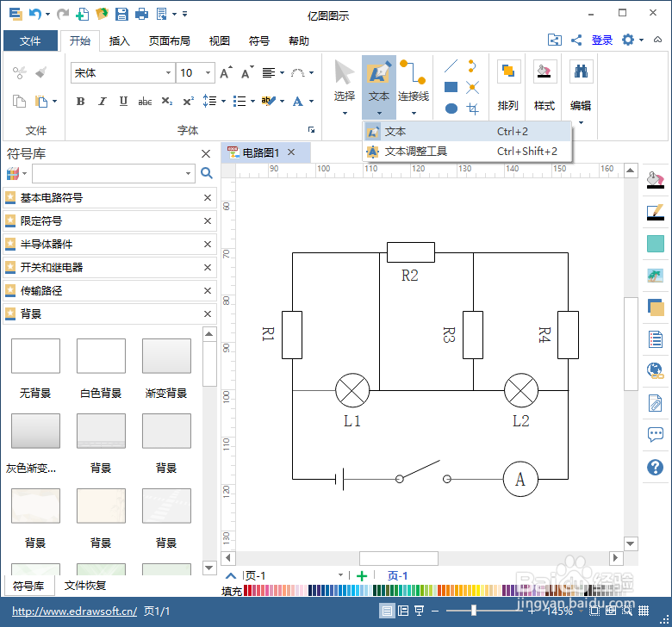The width and height of the screenshot is (672, 627).
Task: Select the 渐变背景 background thumbnail
Action: [167, 356]
